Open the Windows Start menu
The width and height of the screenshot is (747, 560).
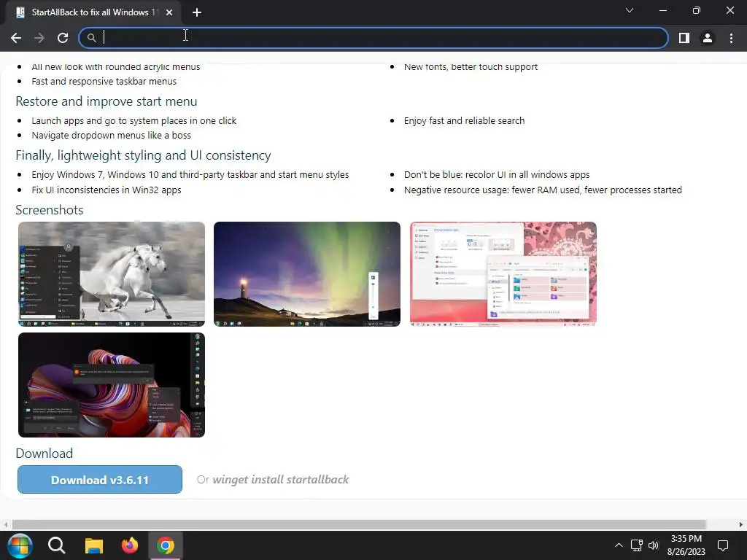[20, 545]
